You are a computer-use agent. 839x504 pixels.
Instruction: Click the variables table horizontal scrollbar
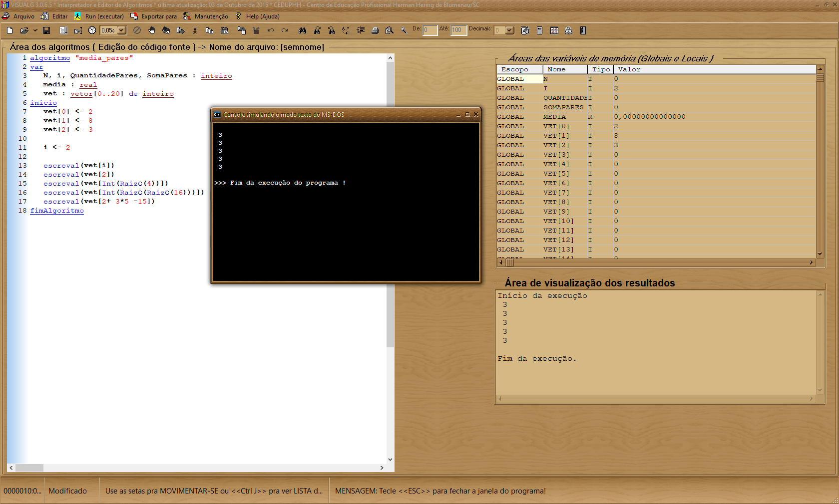pyautogui.click(x=657, y=262)
